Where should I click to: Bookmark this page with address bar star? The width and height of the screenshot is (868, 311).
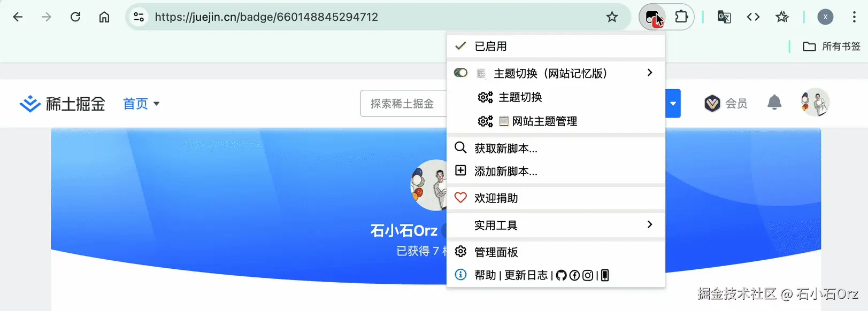612,17
